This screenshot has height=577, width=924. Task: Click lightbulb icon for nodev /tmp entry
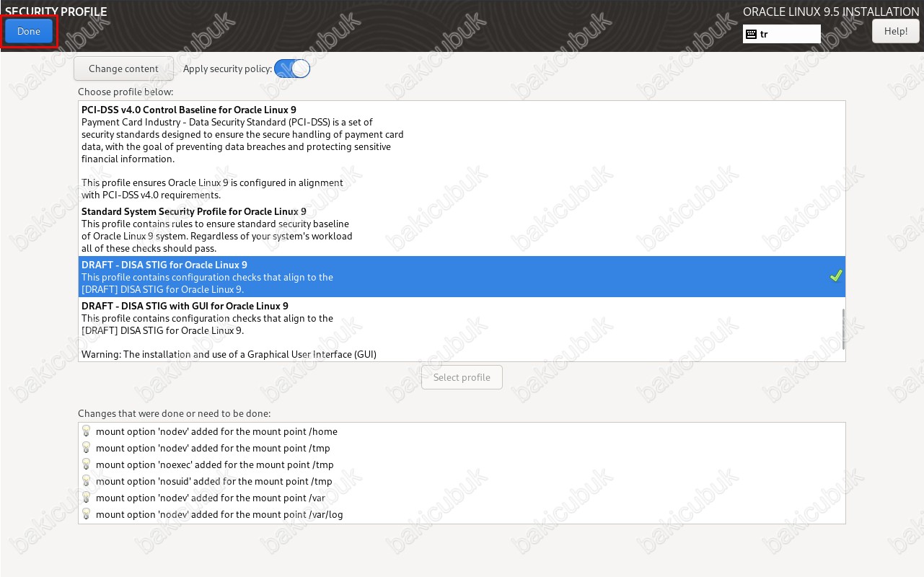(x=87, y=447)
